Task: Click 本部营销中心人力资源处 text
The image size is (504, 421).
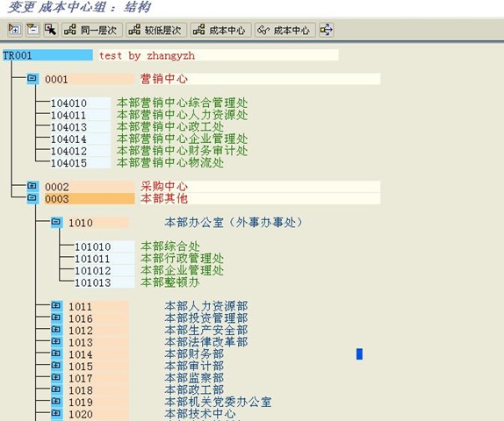Action: click(x=182, y=115)
